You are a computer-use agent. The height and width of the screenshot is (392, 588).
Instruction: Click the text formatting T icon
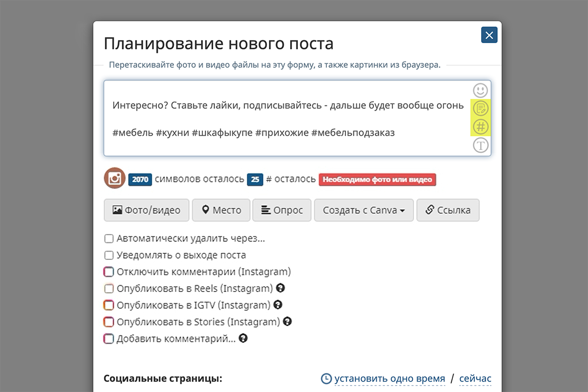point(481,145)
